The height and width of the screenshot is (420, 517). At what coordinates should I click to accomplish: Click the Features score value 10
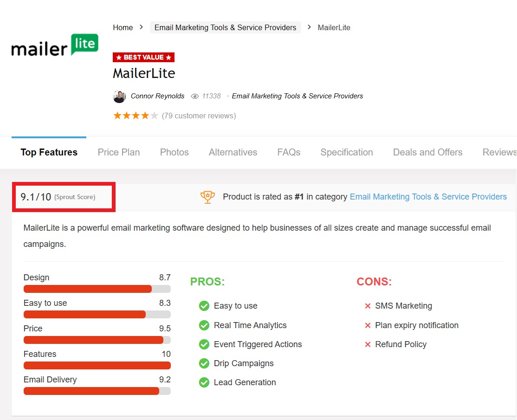tap(166, 354)
